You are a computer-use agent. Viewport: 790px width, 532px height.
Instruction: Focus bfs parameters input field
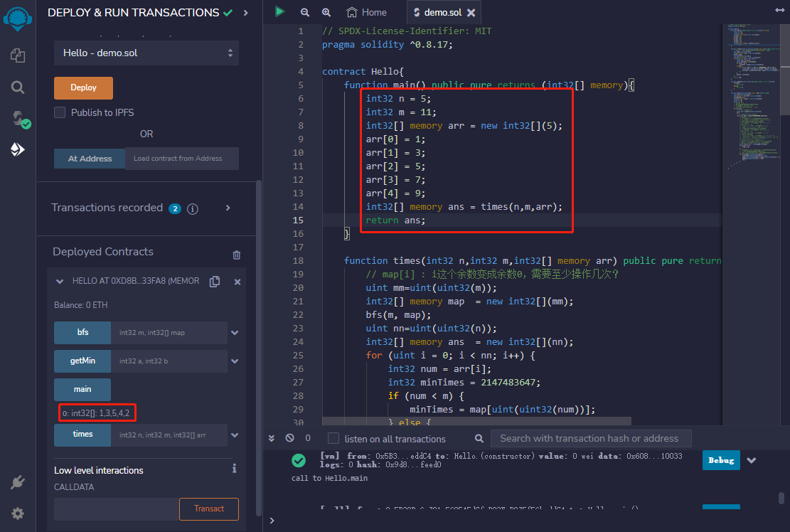point(169,333)
